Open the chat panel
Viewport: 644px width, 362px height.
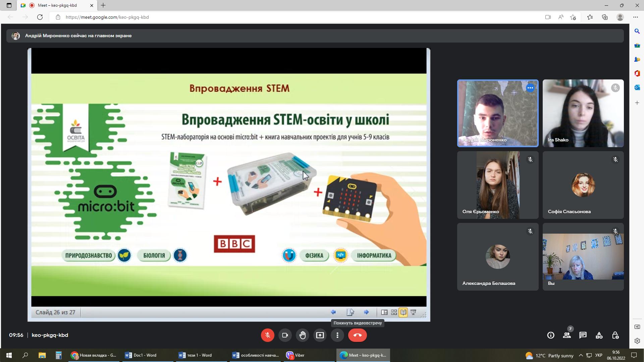point(583,335)
